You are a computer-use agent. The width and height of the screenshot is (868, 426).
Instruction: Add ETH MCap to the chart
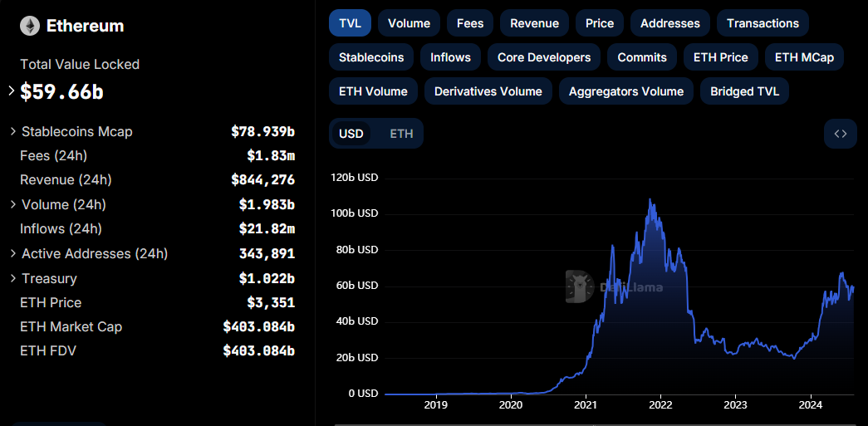tap(804, 57)
